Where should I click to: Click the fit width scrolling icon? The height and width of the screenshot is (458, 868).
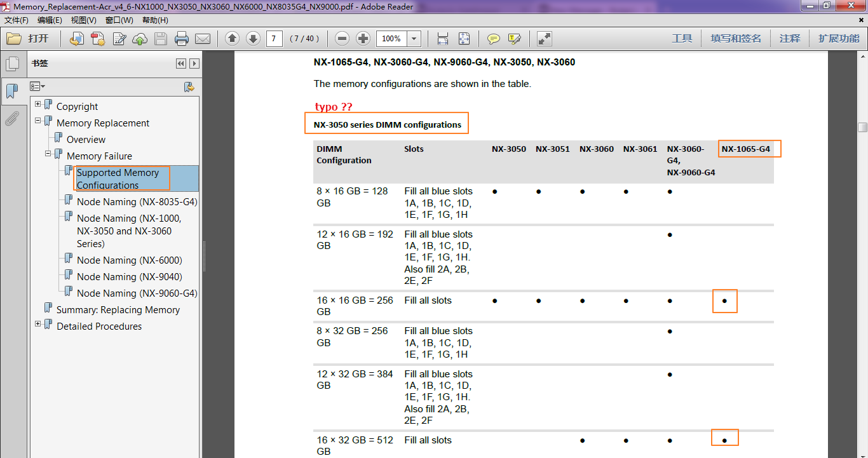coord(443,39)
